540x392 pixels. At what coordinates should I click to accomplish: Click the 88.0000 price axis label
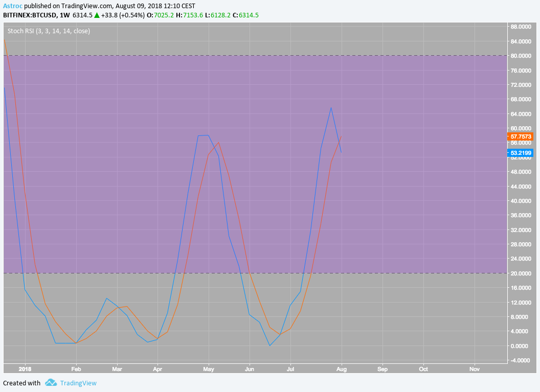coord(521,27)
